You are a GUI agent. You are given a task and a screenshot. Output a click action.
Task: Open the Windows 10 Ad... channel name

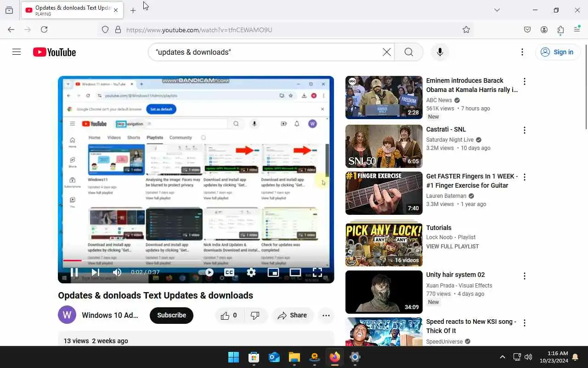(x=110, y=315)
